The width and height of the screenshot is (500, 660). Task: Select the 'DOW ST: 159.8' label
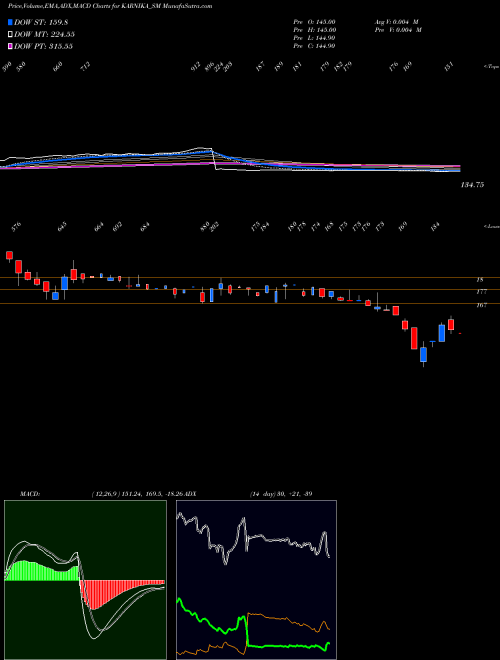41,22
